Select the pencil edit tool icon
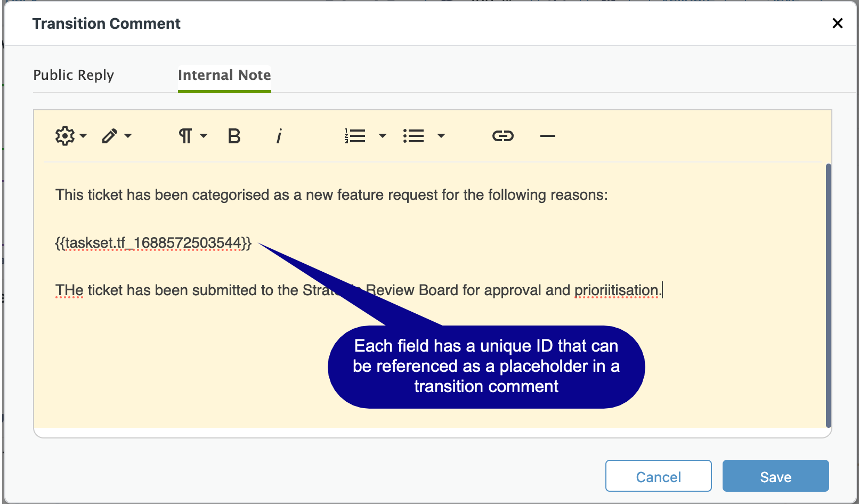The height and width of the screenshot is (504, 859). tap(110, 136)
